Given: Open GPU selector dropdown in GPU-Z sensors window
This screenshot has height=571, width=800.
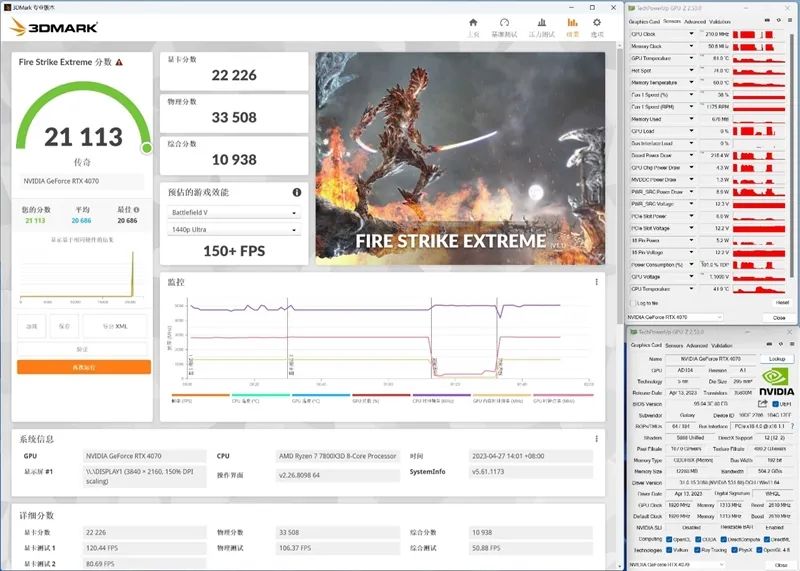Looking at the screenshot, I should 674,317.
